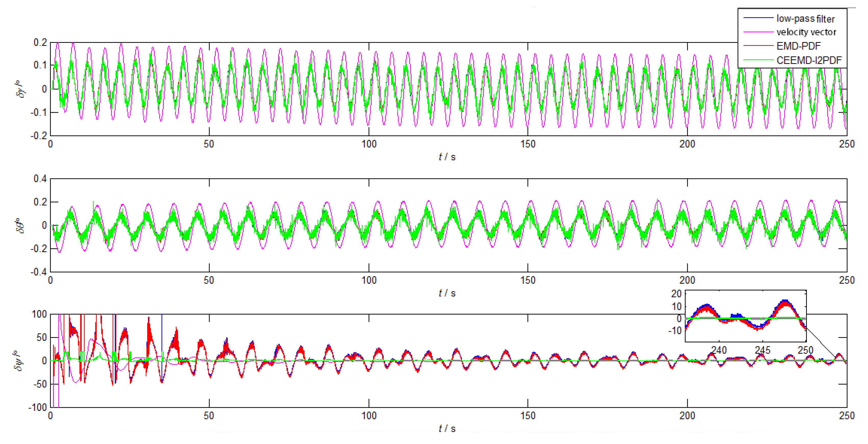This screenshot has width=868, height=444.
Task: Click the middle plot's t / s axis label
Action: [x=447, y=293]
